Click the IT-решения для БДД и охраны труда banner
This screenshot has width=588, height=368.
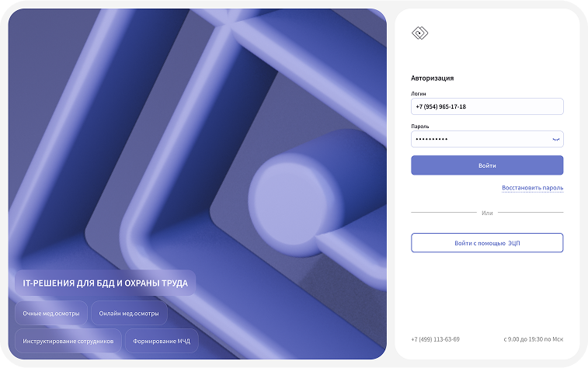coord(105,283)
